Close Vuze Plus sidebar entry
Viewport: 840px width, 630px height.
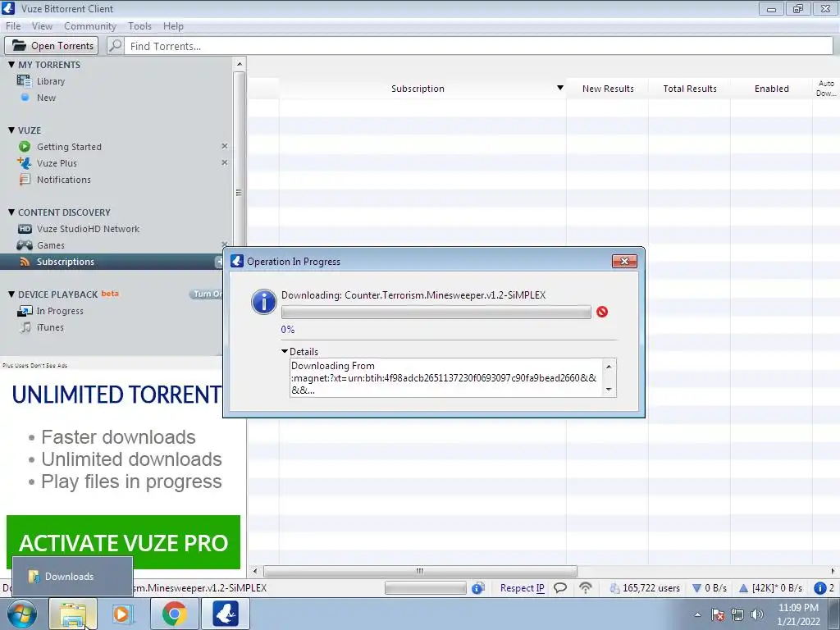(x=225, y=162)
